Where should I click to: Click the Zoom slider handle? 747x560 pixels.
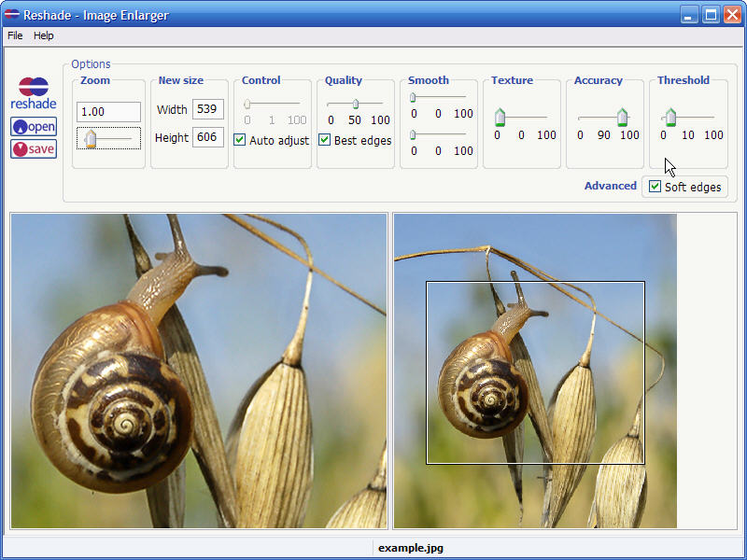click(91, 139)
